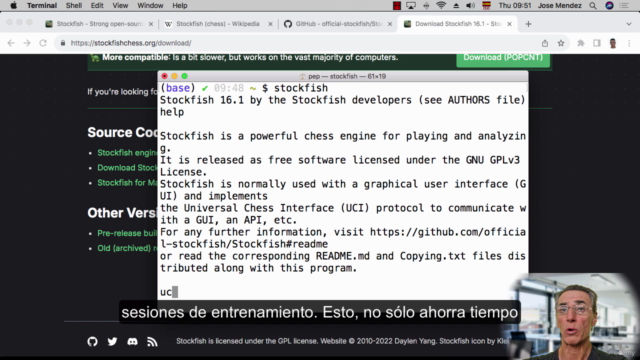Image resolution: width=640 pixels, height=360 pixels.
Task: Bookmark this page with the star
Action: click(561, 43)
